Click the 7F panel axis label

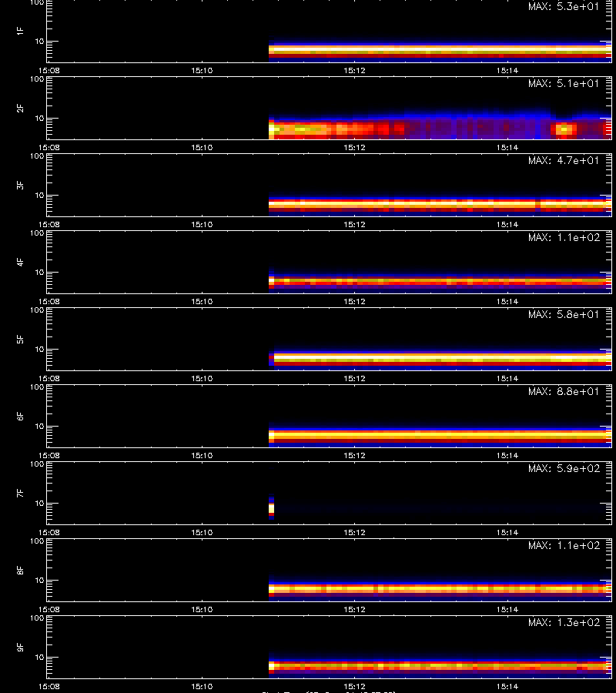(20, 493)
